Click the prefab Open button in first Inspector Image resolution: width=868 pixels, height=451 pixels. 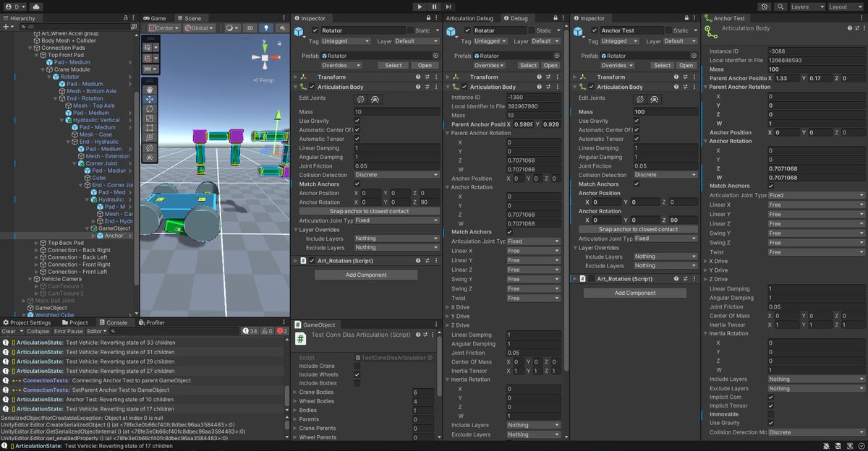pos(425,65)
